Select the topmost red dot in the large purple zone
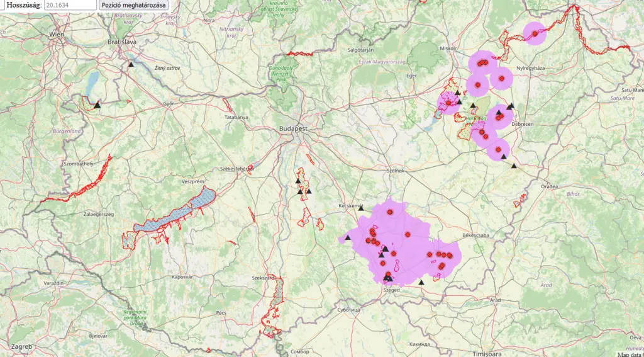The height and width of the screenshot is (357, 644). coord(390,212)
